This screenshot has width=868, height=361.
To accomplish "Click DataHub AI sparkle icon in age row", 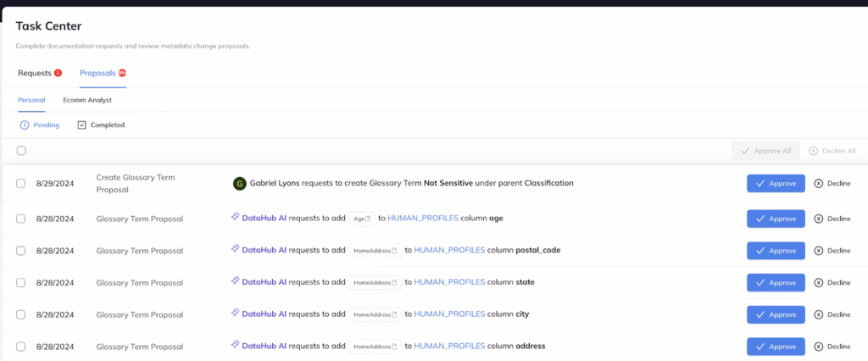I will tap(236, 218).
